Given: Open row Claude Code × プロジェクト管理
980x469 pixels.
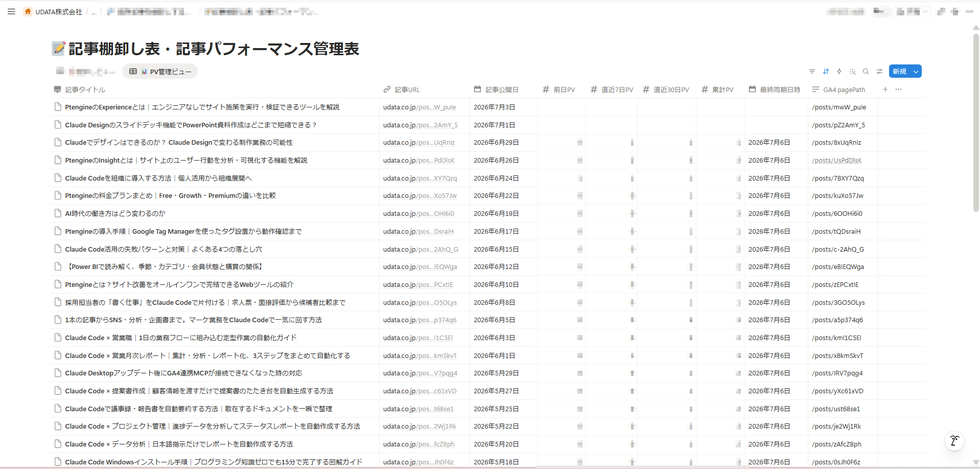Looking at the screenshot, I should [213, 426].
